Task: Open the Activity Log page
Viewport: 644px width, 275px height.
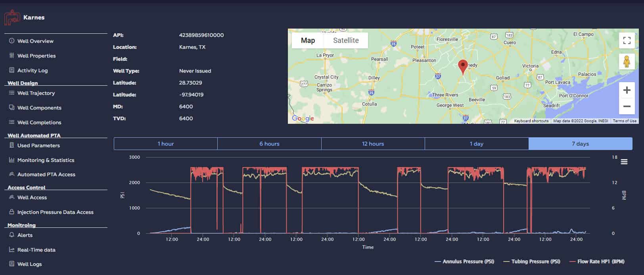Action: pos(32,71)
